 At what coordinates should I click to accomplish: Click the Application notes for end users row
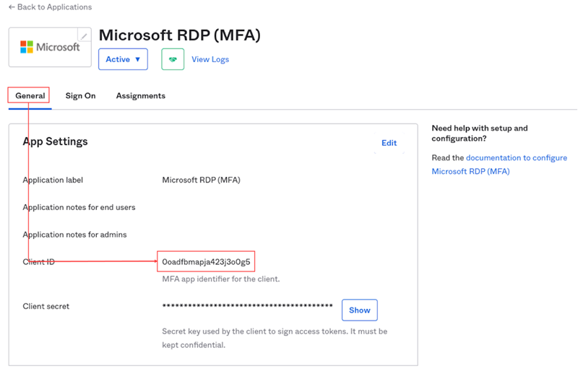point(79,207)
